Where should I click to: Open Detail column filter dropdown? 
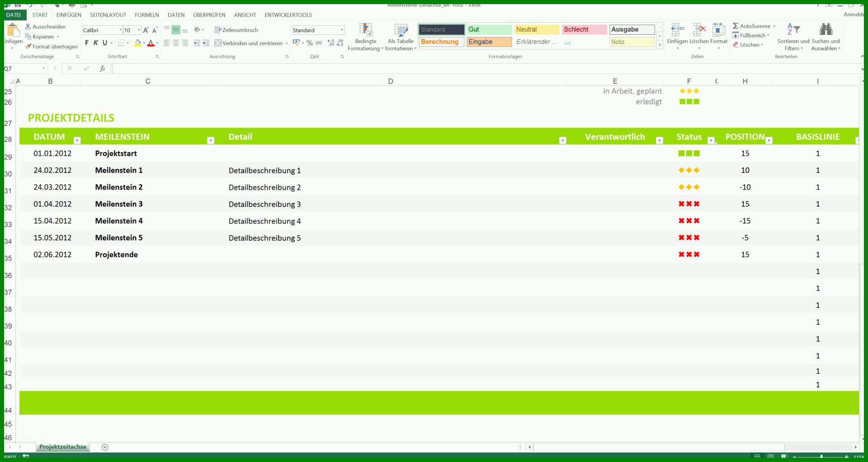562,140
